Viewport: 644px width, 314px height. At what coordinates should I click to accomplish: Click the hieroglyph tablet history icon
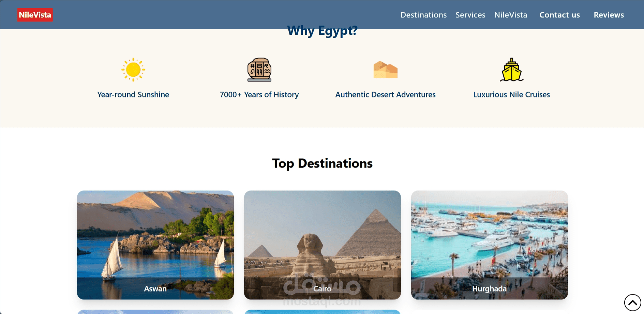click(x=259, y=70)
